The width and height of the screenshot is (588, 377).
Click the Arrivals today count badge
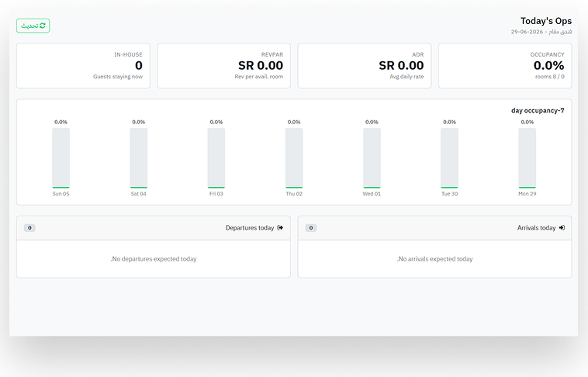311,228
